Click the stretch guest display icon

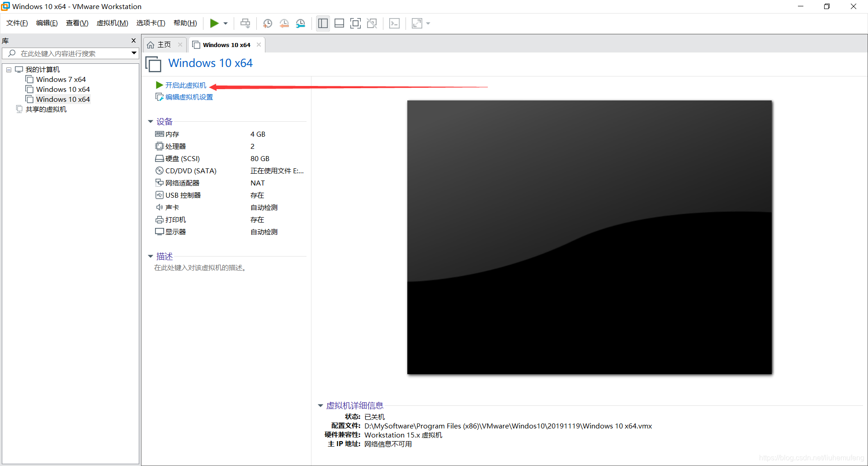pos(417,23)
